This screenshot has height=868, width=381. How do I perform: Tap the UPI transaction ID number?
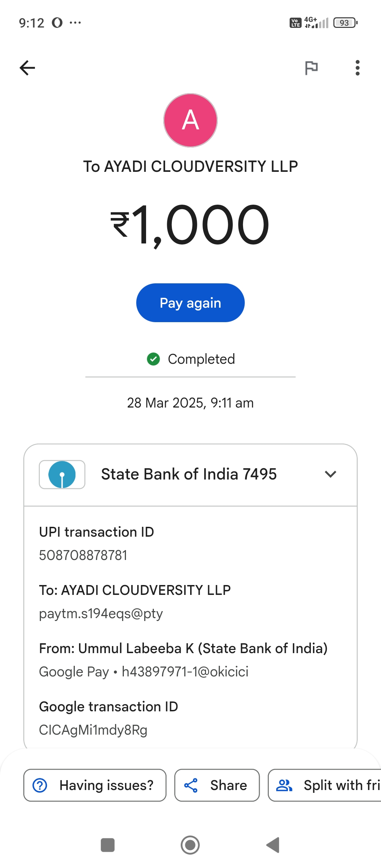pyautogui.click(x=83, y=555)
